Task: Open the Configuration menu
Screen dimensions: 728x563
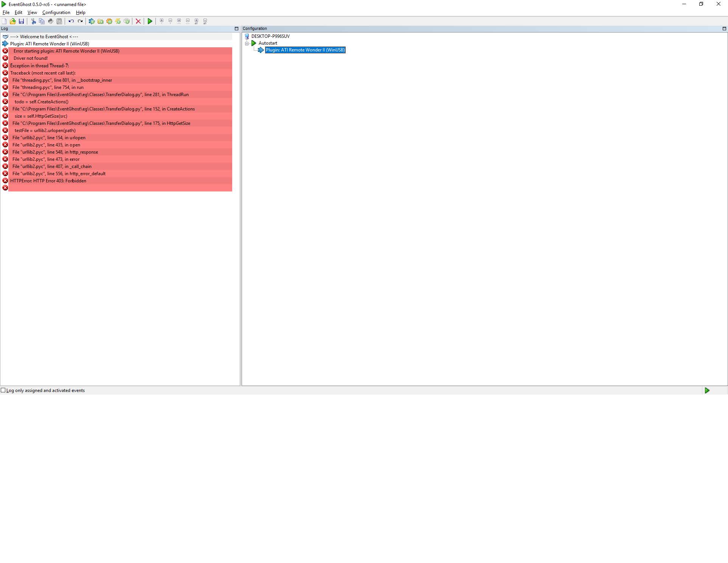Action: (56, 12)
